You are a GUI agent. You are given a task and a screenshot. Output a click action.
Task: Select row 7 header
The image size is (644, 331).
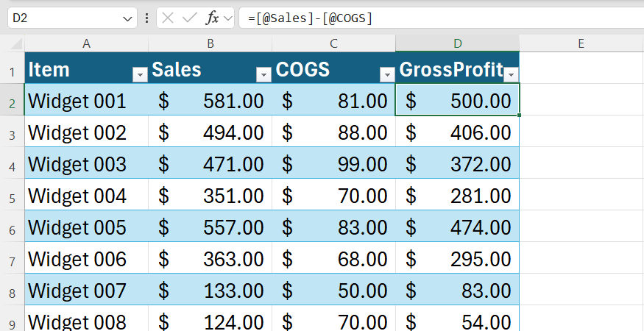[12, 258]
